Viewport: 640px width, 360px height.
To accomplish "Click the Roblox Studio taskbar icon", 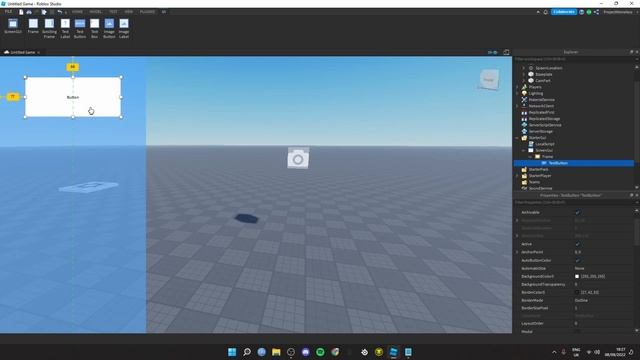I will click(393, 352).
